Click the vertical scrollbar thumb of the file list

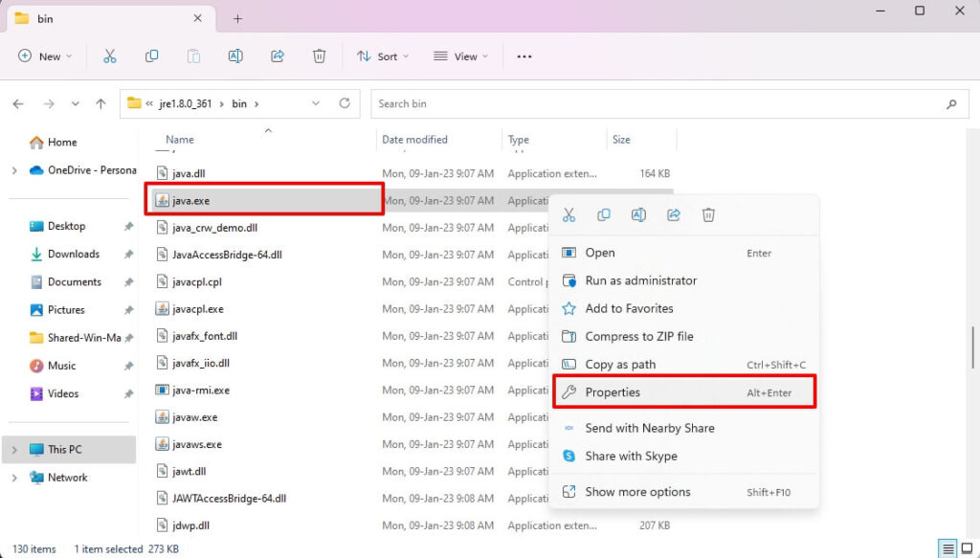click(972, 346)
